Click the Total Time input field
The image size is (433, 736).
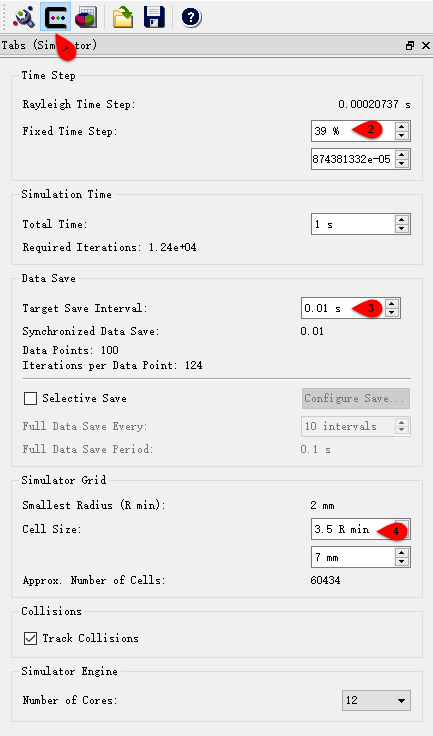point(353,224)
